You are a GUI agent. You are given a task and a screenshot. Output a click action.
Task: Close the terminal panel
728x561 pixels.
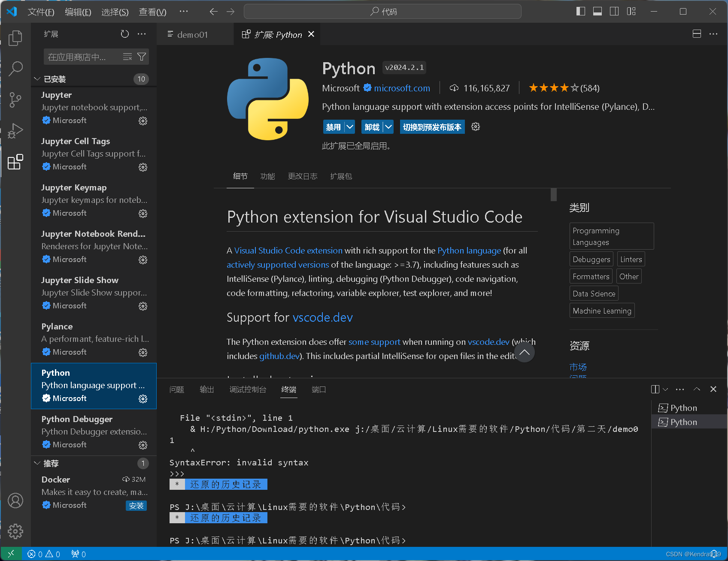tap(713, 389)
